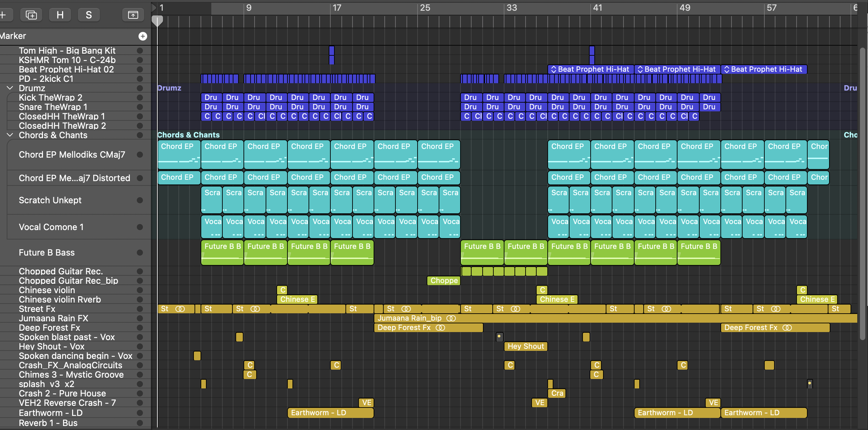Click loop icon on first Deep Forest Fx region
This screenshot has width=868, height=430.
(440, 328)
